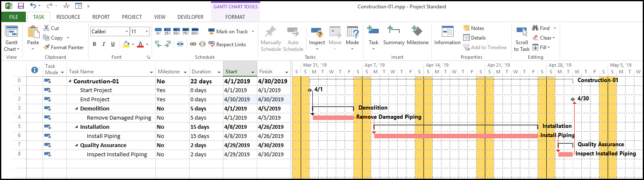Open the Start column filter dropdown
Screen dimensions: 644x180
point(253,72)
